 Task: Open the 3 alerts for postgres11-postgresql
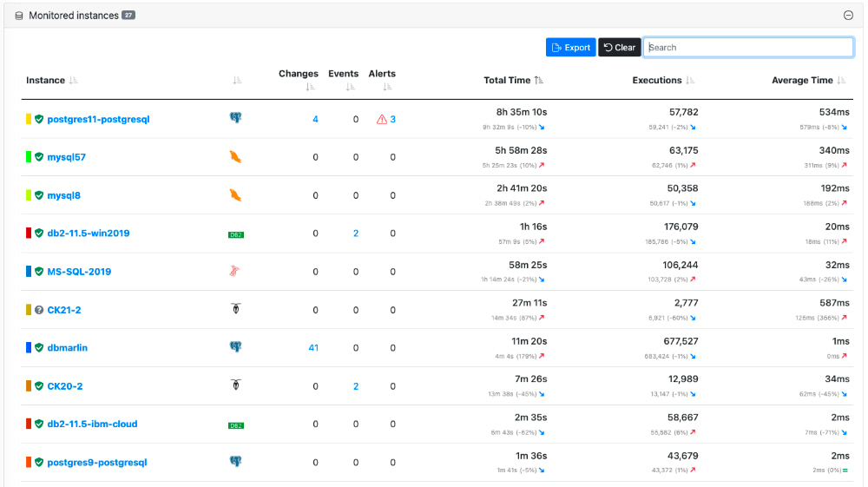393,120
